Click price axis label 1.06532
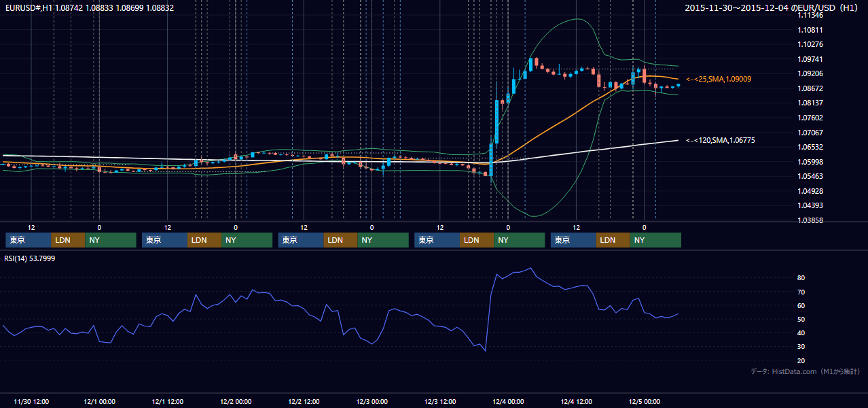 point(810,147)
